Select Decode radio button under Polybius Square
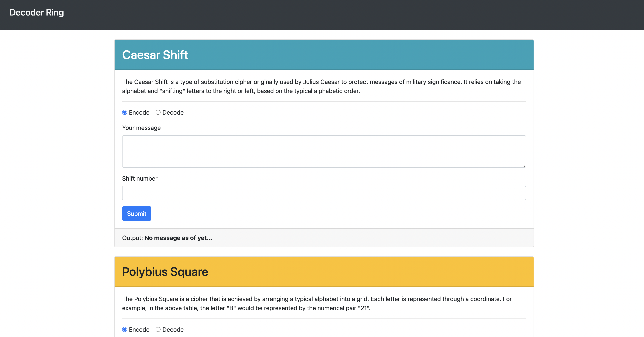This screenshot has height=337, width=644. (158, 329)
